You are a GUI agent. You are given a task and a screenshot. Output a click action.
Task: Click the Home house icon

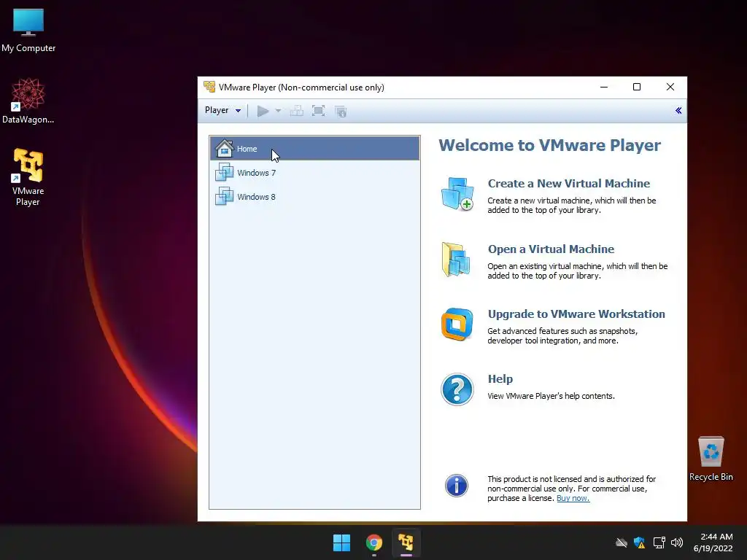(225, 148)
